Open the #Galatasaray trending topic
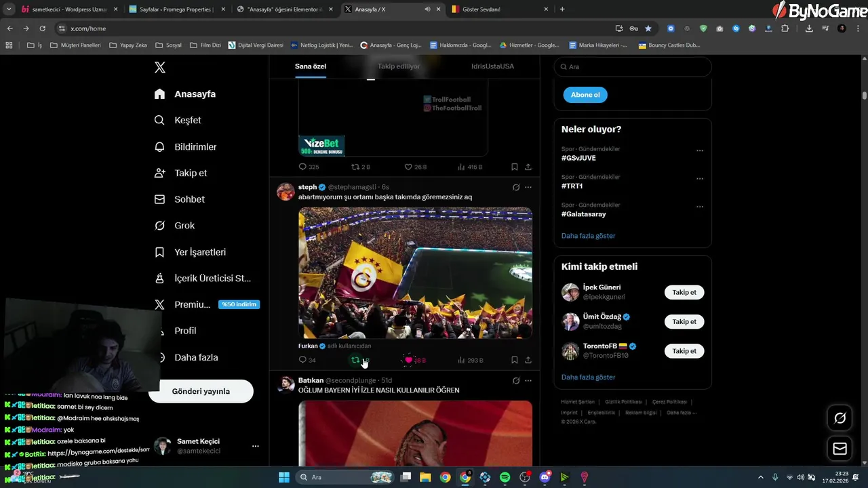 [583, 214]
